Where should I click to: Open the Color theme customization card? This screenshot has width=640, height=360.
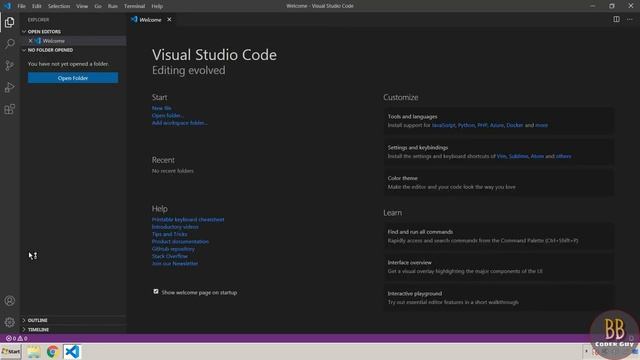coord(498,182)
